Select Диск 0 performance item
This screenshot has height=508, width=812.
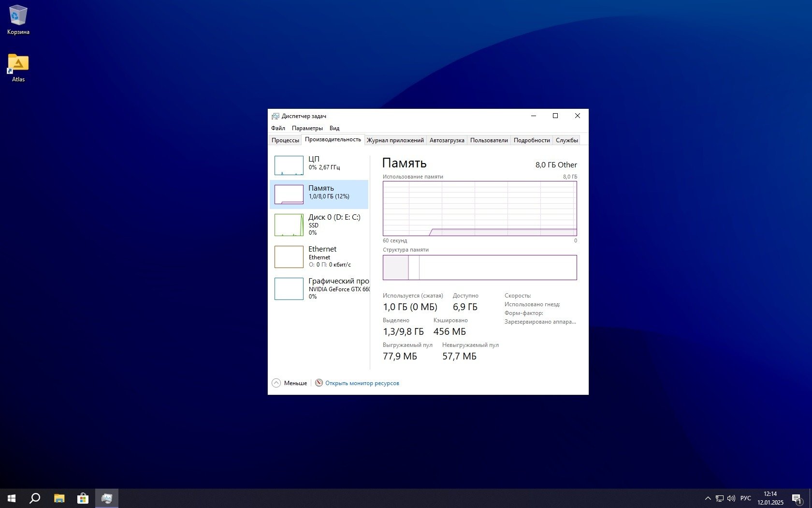pyautogui.click(x=319, y=224)
